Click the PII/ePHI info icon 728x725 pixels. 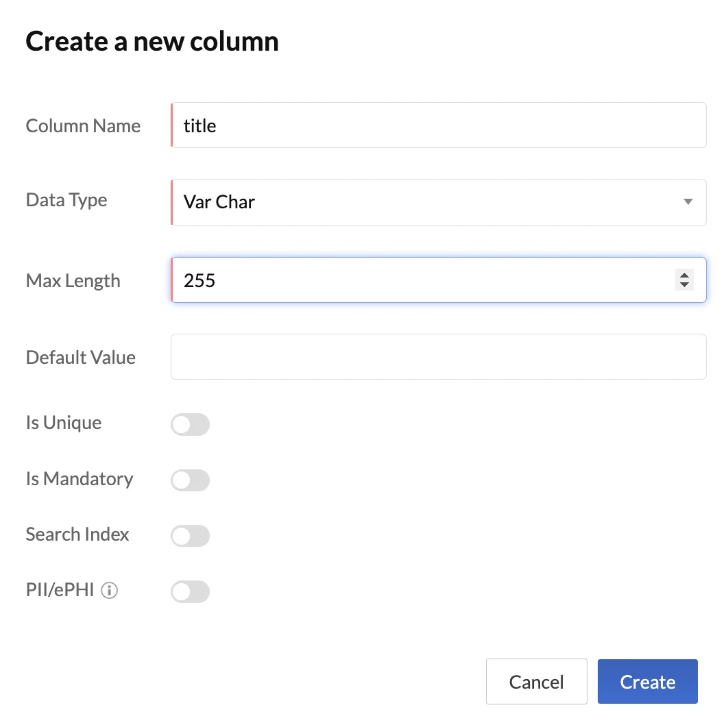click(110, 591)
